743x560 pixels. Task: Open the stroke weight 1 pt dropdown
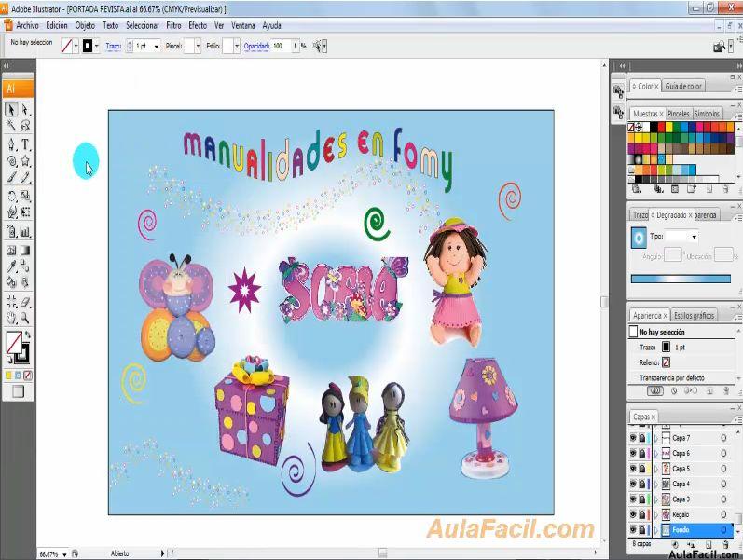(x=157, y=47)
